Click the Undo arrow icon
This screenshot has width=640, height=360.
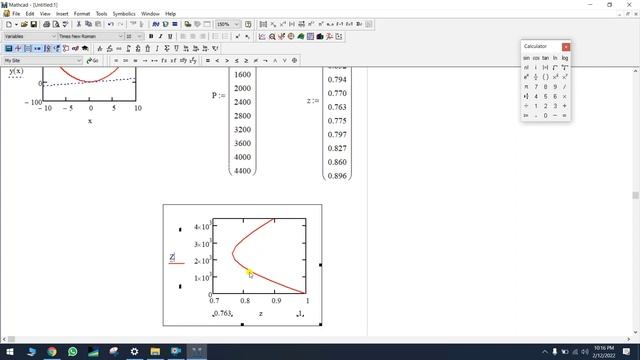(x=111, y=24)
